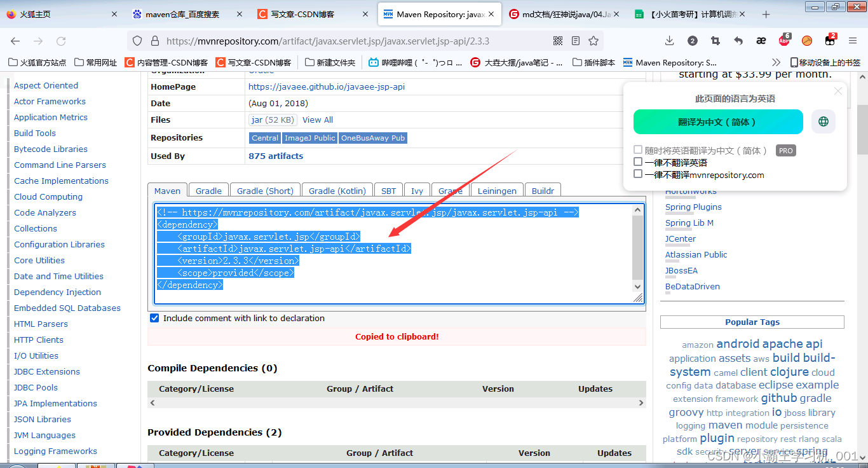Close the maven仓库_百度搜索 tab
The image size is (868, 468).
[239, 14]
